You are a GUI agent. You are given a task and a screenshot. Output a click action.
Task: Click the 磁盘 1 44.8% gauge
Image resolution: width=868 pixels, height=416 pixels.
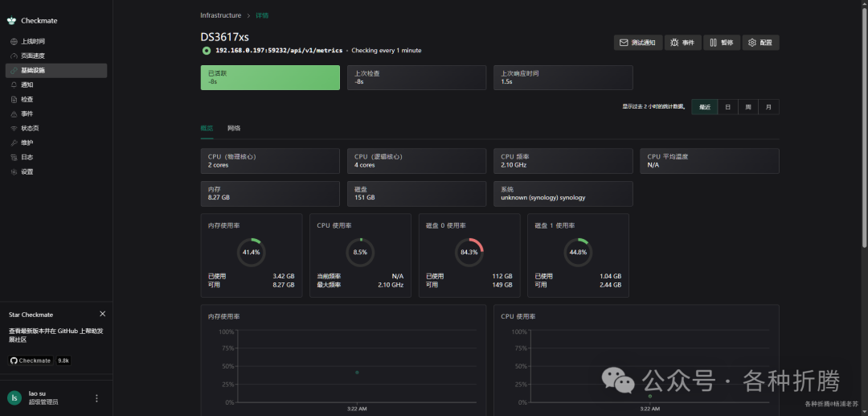[x=578, y=252]
